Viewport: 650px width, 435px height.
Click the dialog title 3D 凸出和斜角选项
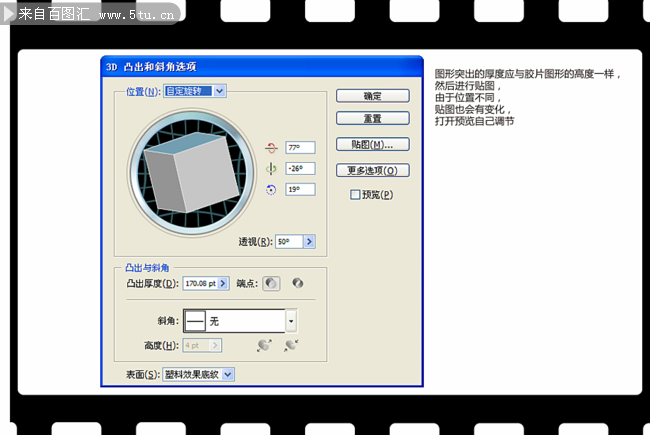[151, 67]
